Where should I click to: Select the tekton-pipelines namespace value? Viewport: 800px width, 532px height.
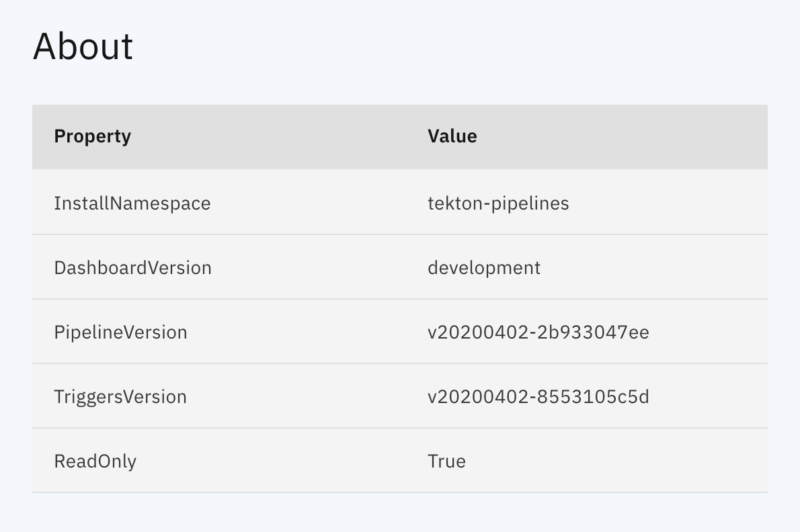(498, 203)
